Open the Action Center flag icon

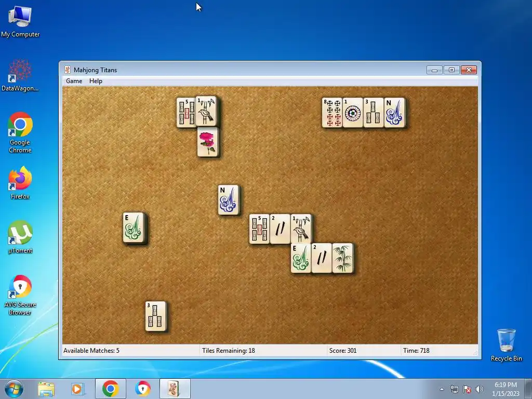click(467, 389)
